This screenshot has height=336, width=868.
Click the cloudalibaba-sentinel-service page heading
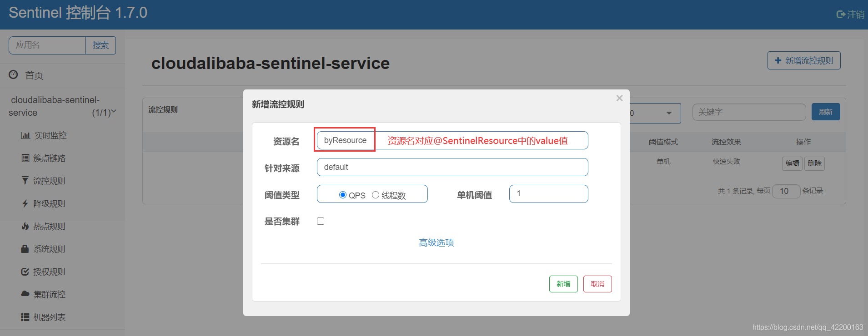pyautogui.click(x=271, y=63)
